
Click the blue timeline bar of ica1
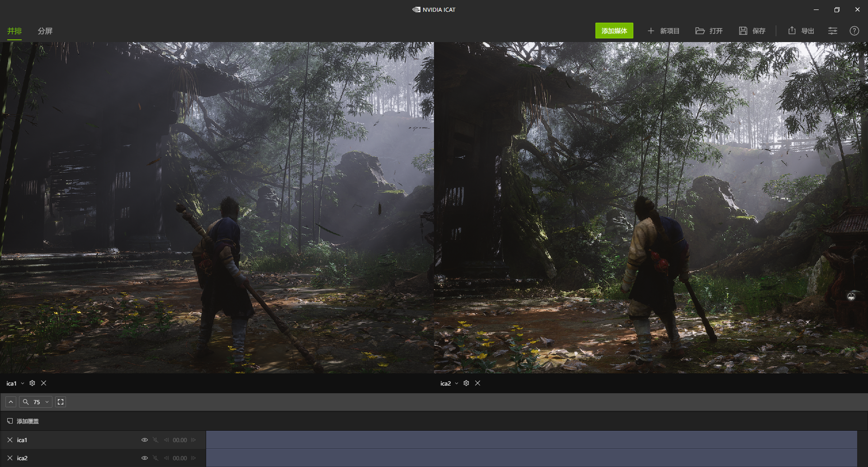533,439
